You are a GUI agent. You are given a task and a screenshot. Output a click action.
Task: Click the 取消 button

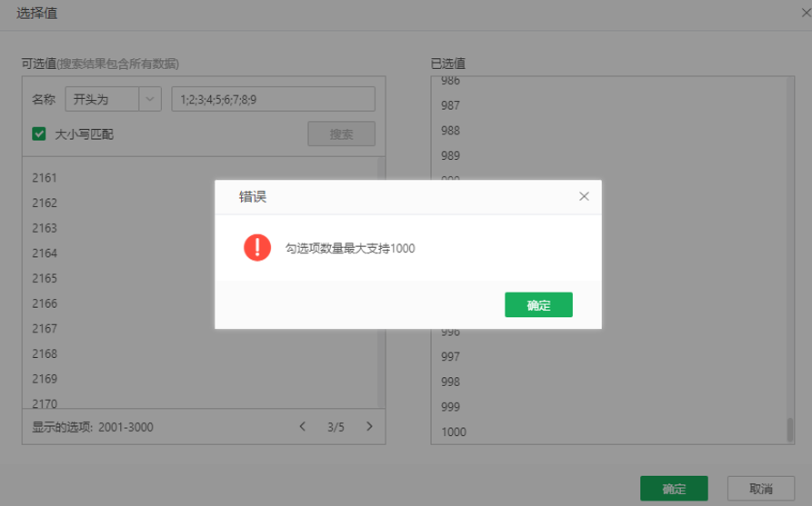761,489
